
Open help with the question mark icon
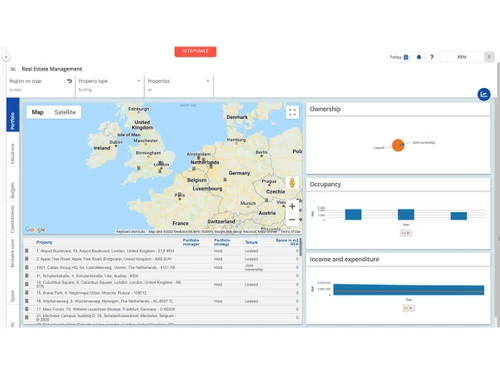coord(432,57)
